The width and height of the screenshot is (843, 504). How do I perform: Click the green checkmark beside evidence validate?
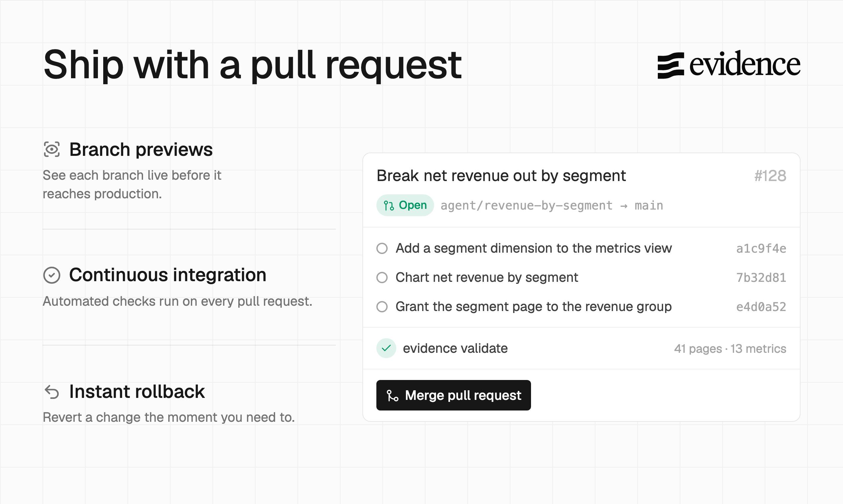tap(386, 348)
